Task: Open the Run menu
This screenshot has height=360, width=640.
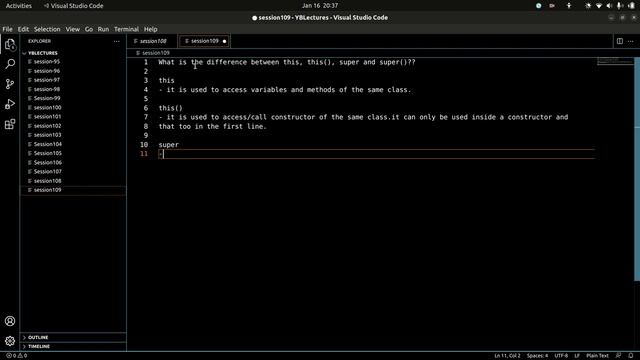Action: [103, 29]
